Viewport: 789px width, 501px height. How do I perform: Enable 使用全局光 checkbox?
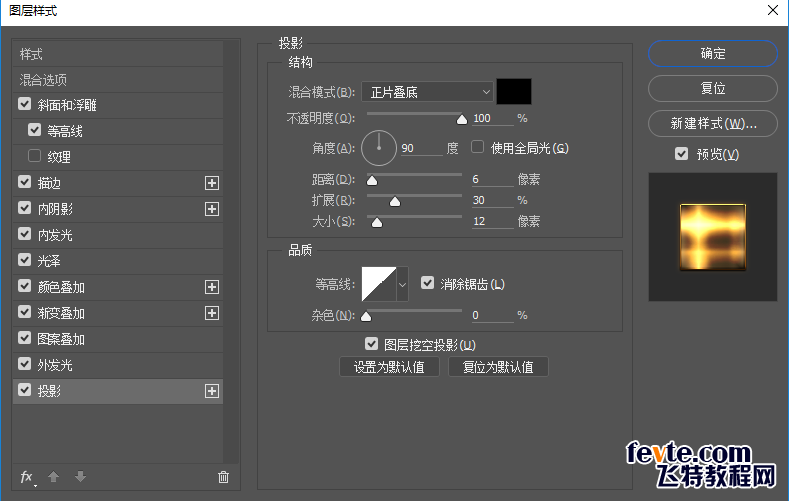(478, 147)
